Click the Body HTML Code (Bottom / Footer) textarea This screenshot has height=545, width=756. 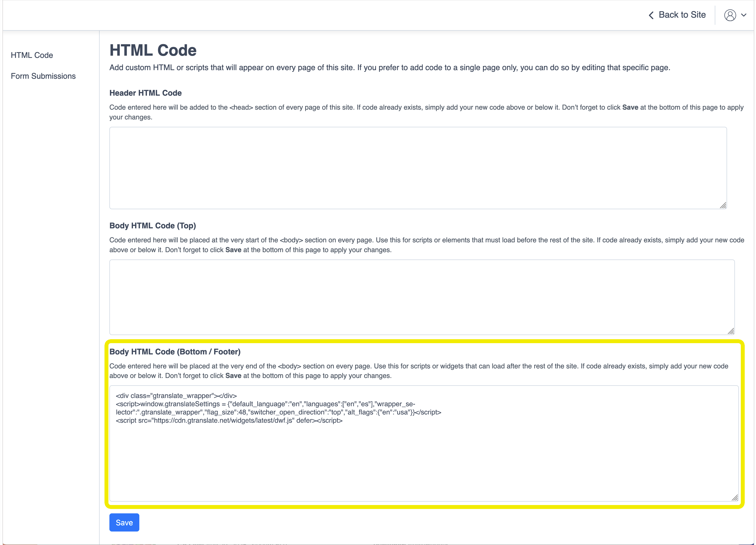(424, 444)
